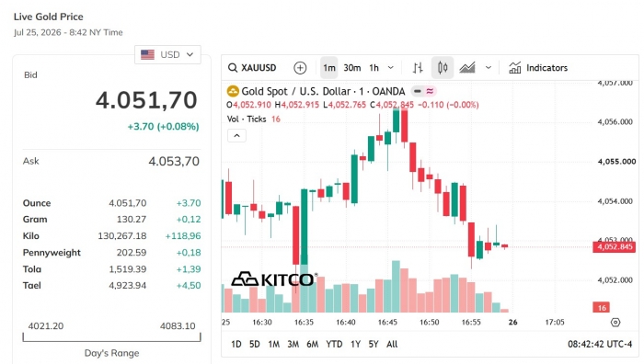Switch to the 30m interval

pos(352,68)
